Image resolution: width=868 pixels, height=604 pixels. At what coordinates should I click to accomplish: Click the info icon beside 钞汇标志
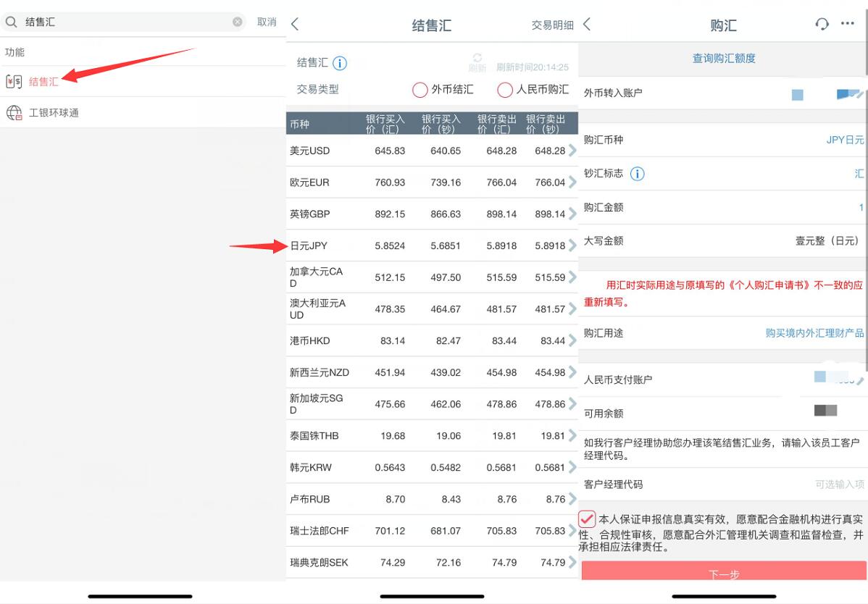637,174
